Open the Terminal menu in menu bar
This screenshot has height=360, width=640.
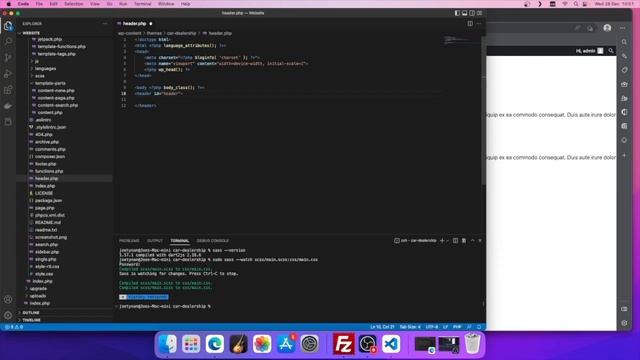coord(142,4)
